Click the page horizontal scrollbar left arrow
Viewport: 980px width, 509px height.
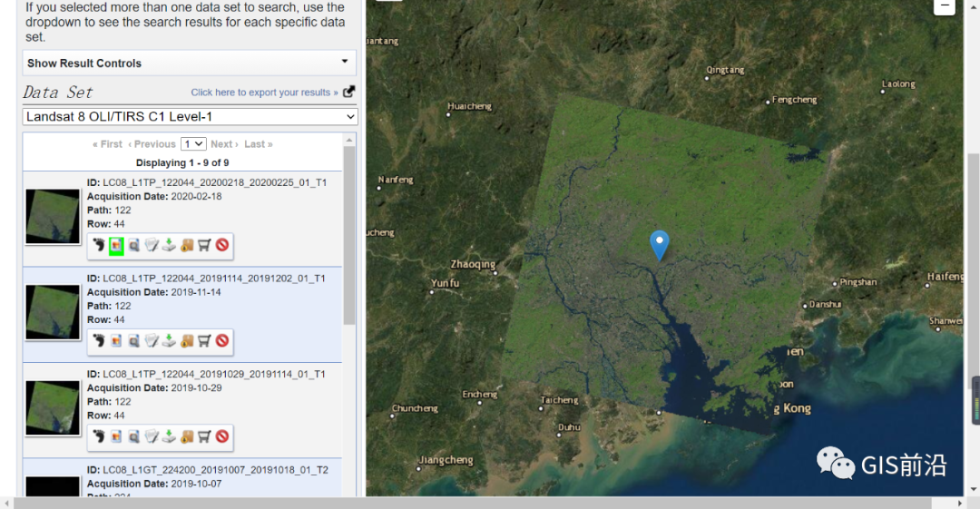[x=6, y=504]
